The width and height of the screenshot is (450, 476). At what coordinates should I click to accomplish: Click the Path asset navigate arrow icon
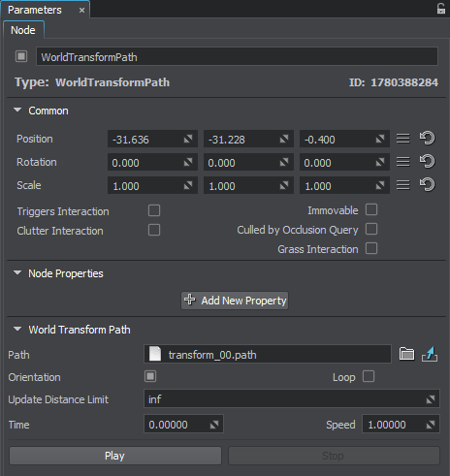pos(430,354)
